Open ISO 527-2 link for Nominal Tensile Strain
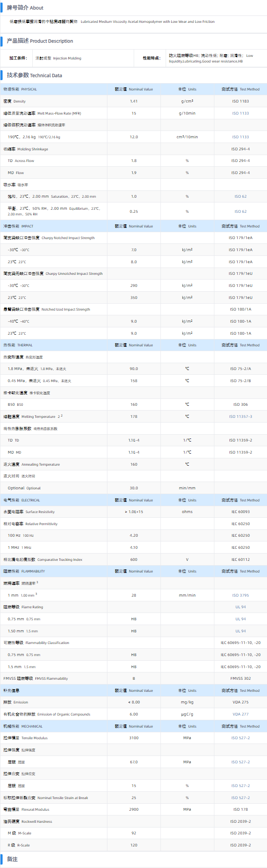 point(240,798)
